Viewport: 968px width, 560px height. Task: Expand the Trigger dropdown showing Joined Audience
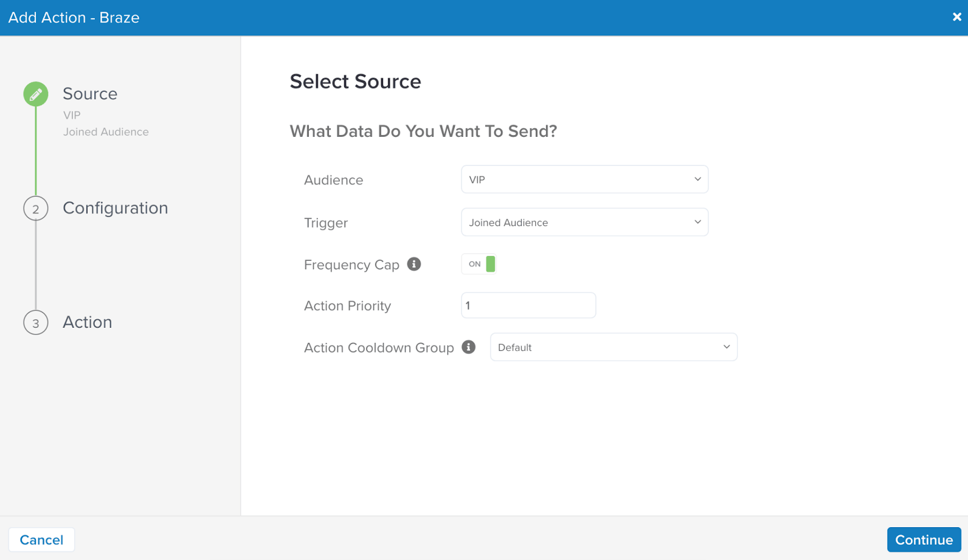[x=584, y=223]
